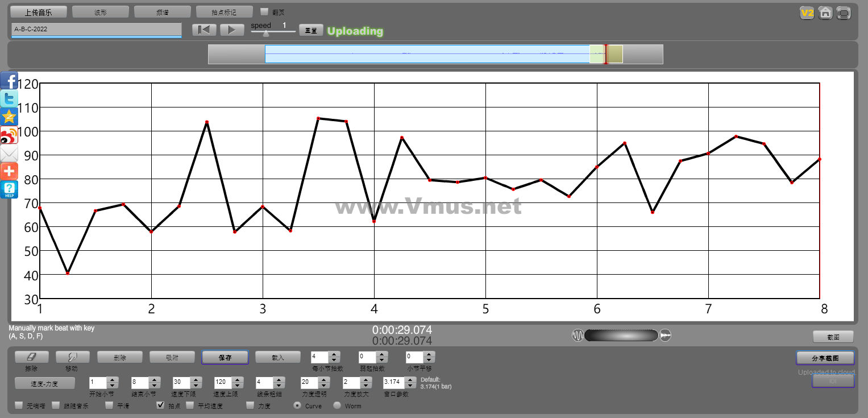Image resolution: width=868 pixels, height=418 pixels.
Task: Decrease the 速度上限 tempo upper limit
Action: tap(238, 386)
